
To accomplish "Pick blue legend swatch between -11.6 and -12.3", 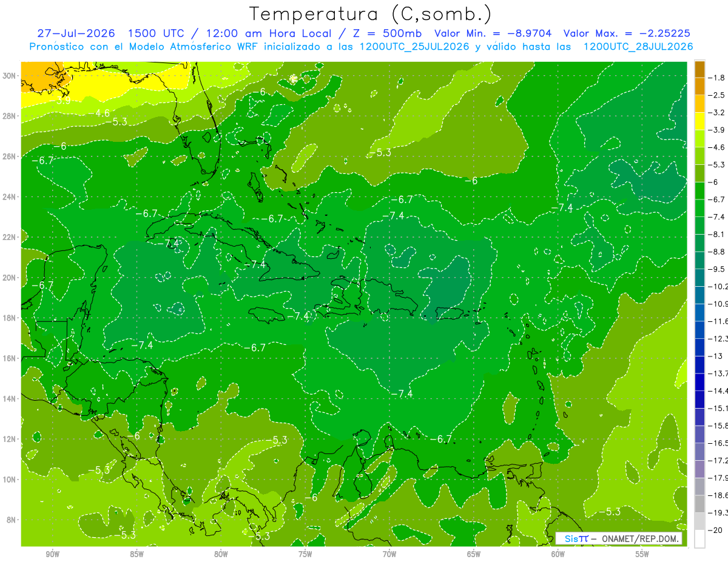I will coord(699,330).
